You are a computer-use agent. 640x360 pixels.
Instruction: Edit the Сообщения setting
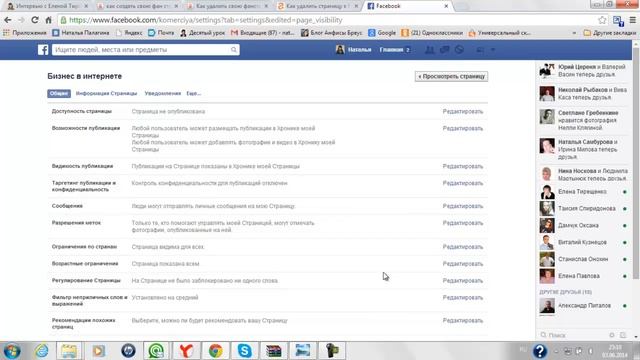[x=463, y=206]
